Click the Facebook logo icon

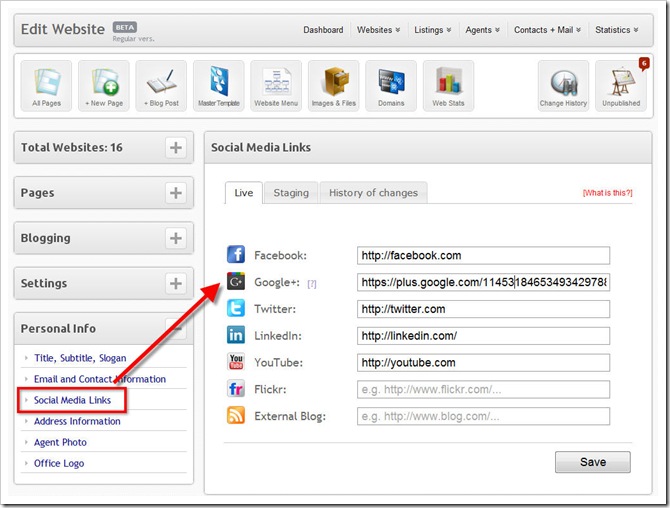[x=236, y=255]
